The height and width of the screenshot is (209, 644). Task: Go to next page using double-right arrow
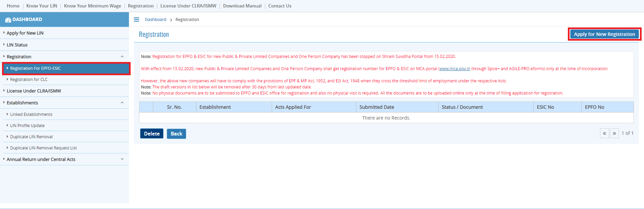click(x=614, y=133)
